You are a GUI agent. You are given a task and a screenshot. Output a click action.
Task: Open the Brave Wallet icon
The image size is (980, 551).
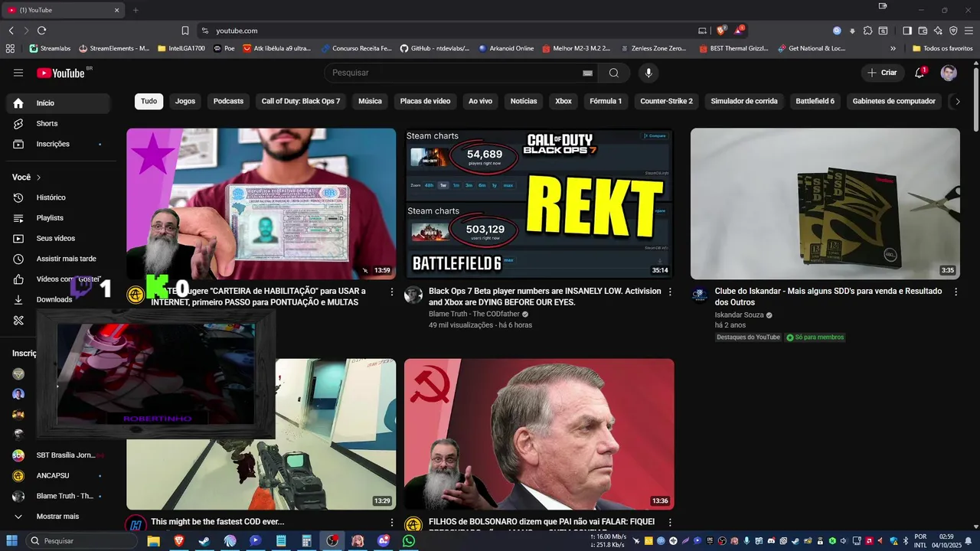coord(923,31)
